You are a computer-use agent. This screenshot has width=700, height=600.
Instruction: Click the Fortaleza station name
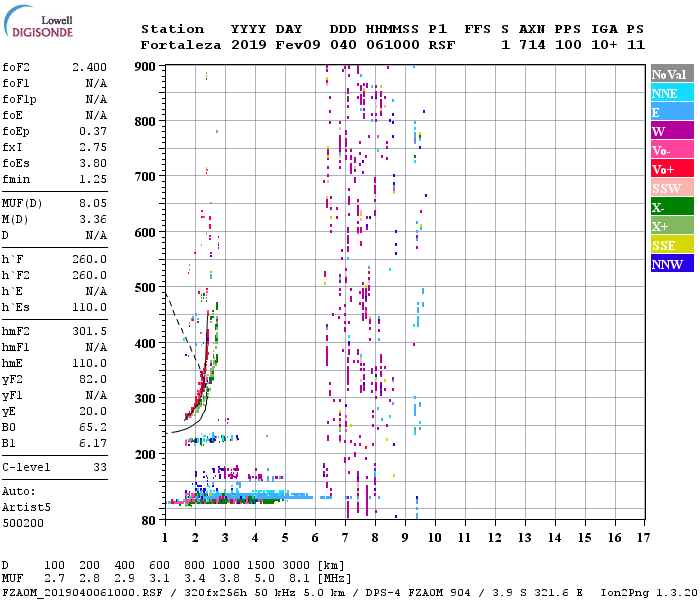(181, 45)
